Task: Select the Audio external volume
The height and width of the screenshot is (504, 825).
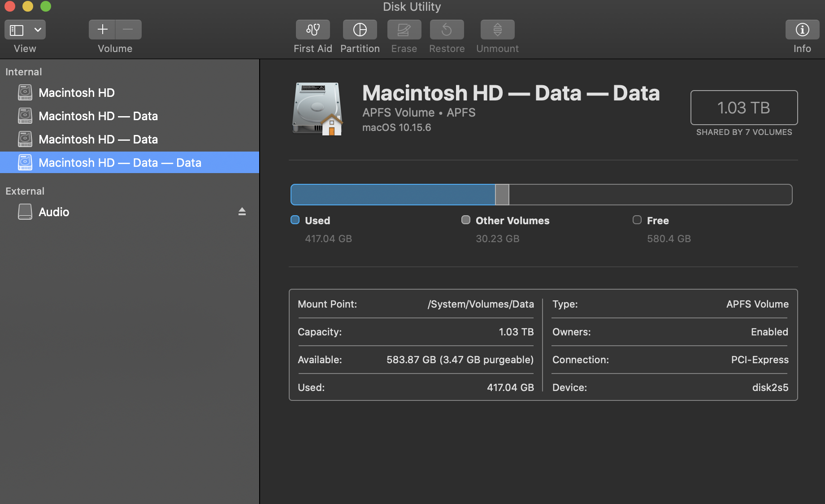Action: [54, 212]
